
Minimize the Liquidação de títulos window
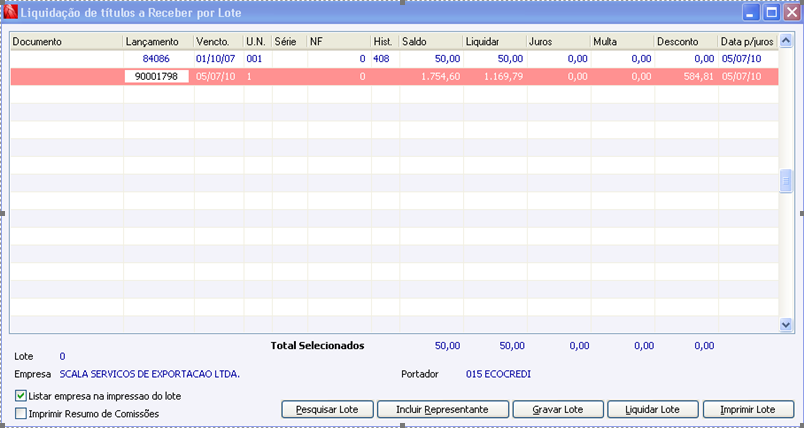tap(751, 12)
